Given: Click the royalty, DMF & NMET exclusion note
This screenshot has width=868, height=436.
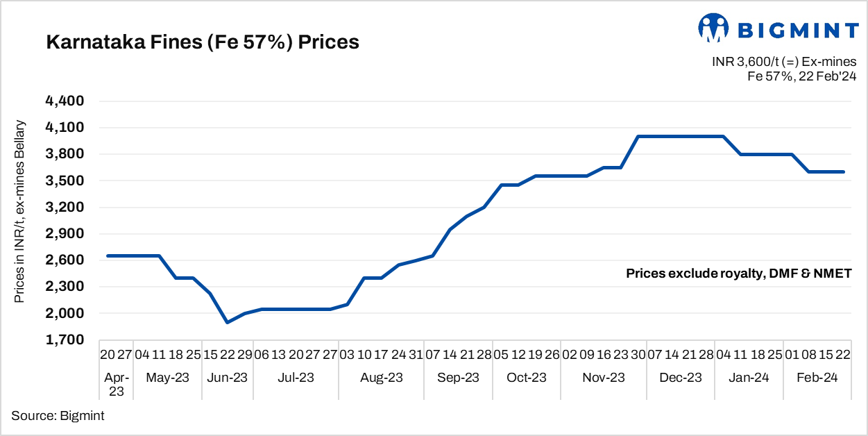Looking at the screenshot, I should [x=738, y=274].
